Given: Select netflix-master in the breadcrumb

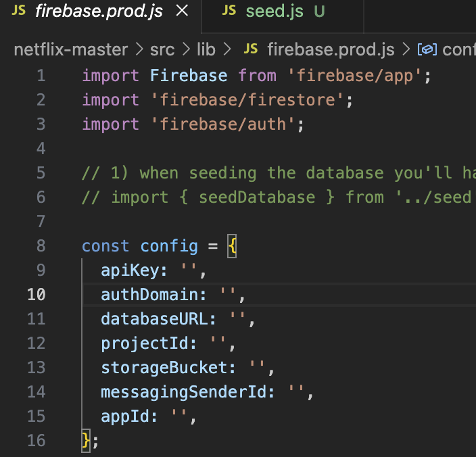Looking at the screenshot, I should (x=71, y=49).
